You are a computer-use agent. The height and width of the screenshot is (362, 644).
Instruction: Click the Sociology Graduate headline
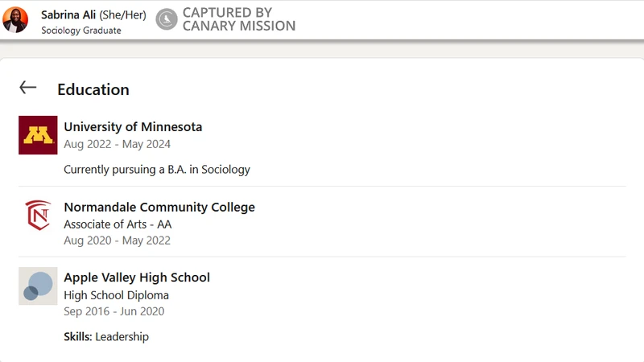point(81,31)
